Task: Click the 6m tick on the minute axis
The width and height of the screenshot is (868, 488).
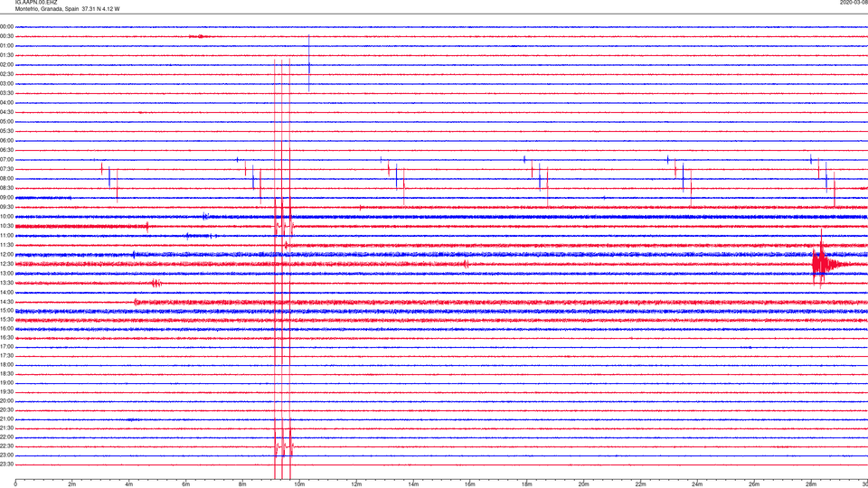Action: point(186,484)
